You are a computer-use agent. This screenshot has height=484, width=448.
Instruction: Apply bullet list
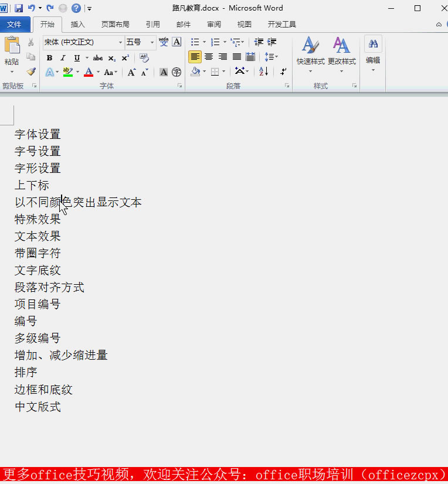pyautogui.click(x=195, y=42)
